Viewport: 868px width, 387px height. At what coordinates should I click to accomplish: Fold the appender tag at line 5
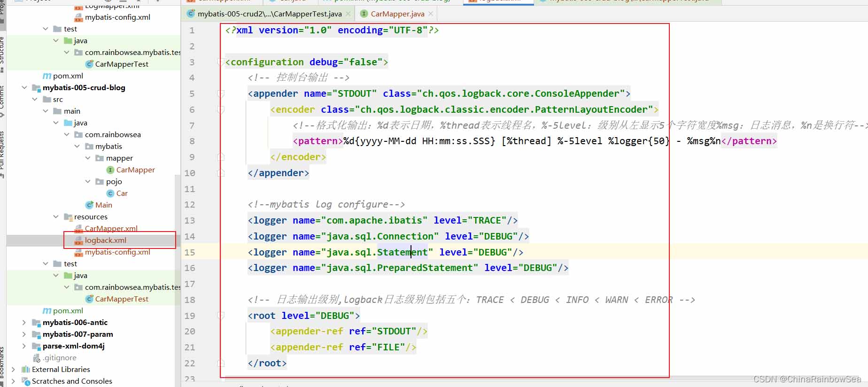tap(221, 94)
